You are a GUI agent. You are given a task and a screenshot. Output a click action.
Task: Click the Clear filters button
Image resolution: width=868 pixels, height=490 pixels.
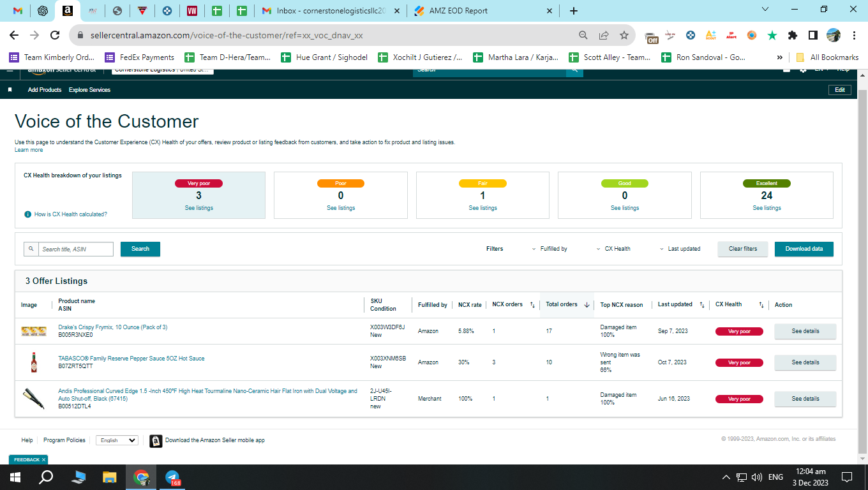pos(743,249)
